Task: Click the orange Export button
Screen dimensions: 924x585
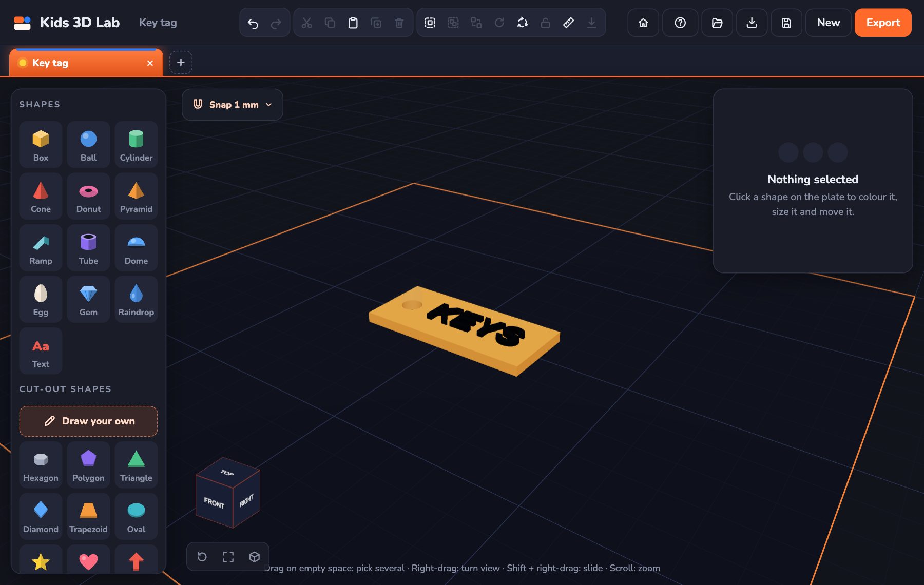Action: tap(883, 23)
